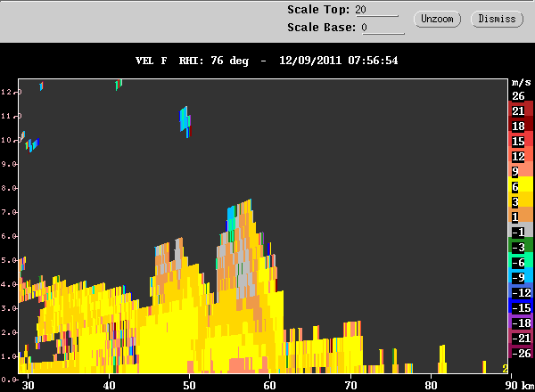Click the -1 m/s gray swatch
Image resolution: width=535 pixels, height=392 pixels.
[521, 229]
